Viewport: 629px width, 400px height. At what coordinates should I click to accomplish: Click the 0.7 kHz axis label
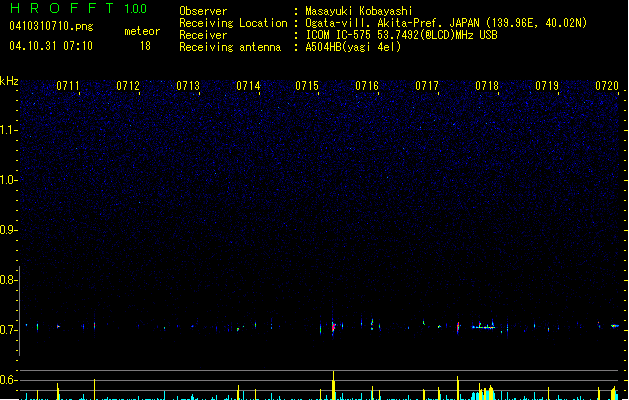tap(9, 330)
